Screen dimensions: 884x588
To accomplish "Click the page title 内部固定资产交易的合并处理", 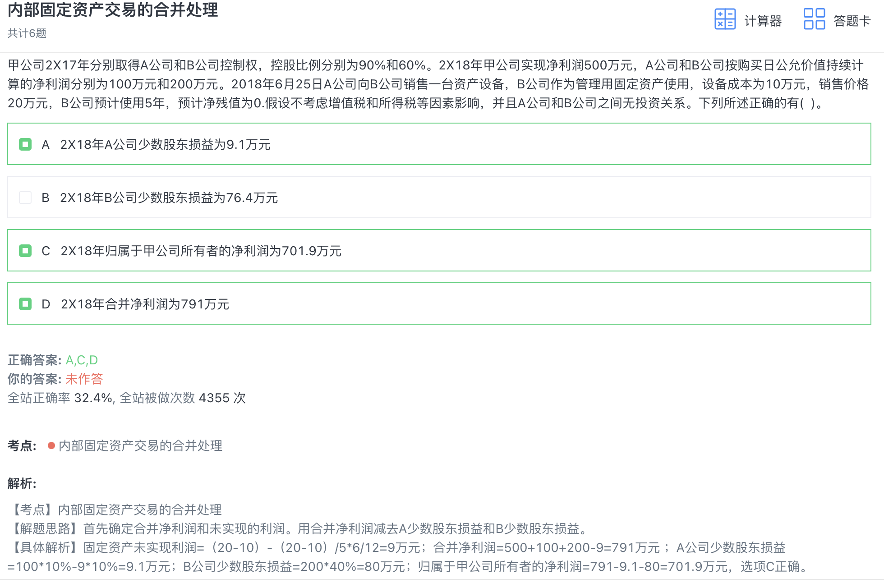I will [x=113, y=10].
